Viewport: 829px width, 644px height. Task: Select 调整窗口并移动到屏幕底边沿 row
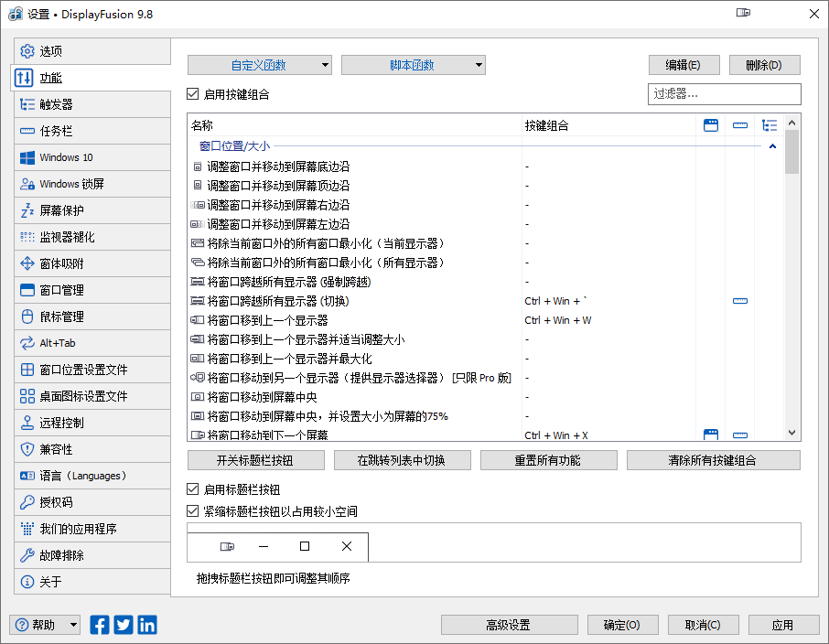485,166
